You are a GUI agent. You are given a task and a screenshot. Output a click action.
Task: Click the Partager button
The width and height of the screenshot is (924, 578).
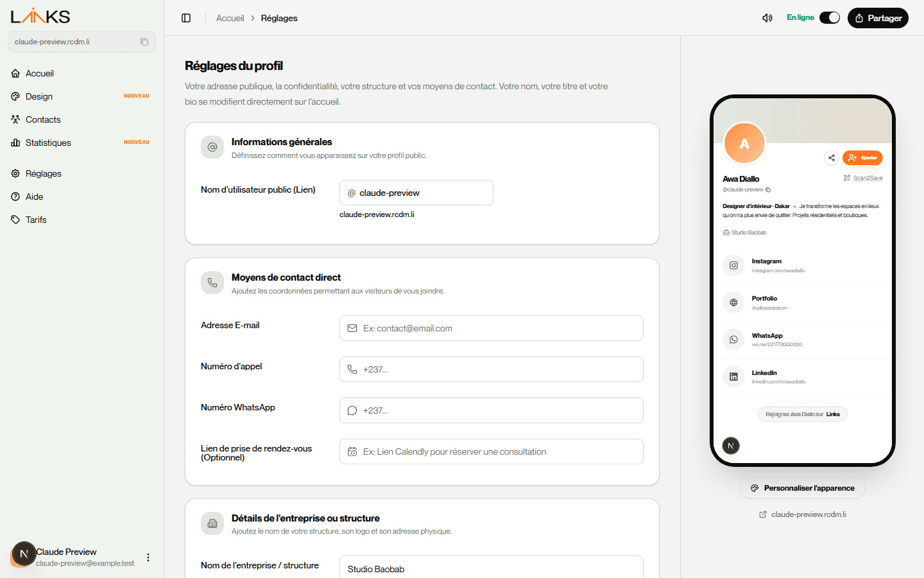click(x=878, y=18)
